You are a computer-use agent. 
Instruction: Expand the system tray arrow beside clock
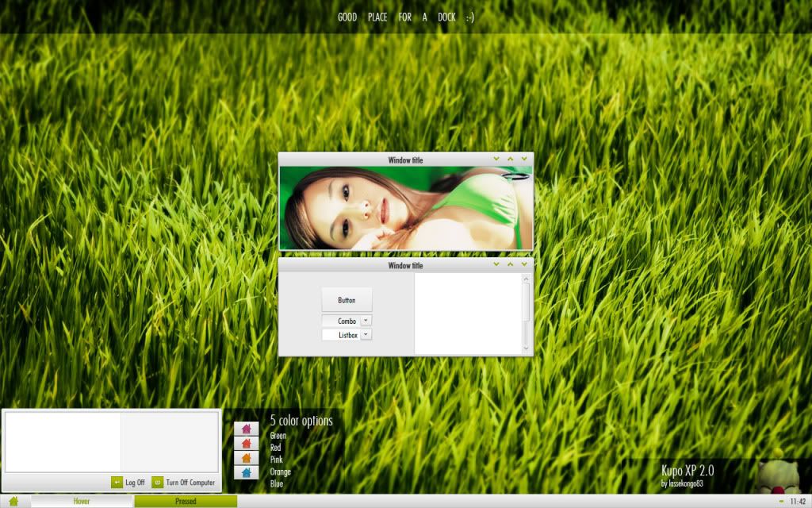[781, 501]
